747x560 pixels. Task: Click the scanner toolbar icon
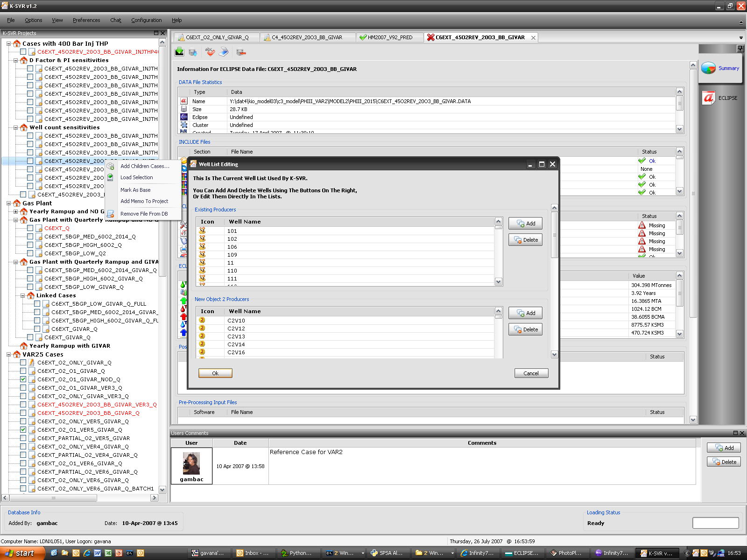click(224, 52)
